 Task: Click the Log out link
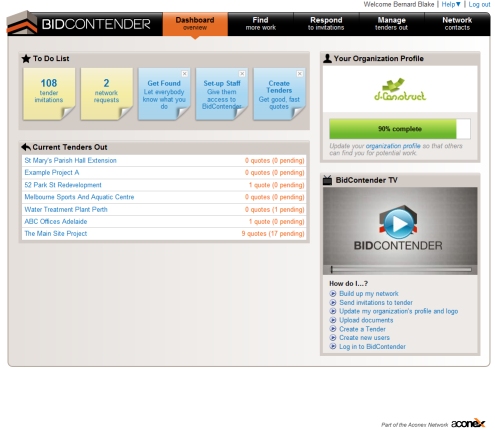pos(479,4)
